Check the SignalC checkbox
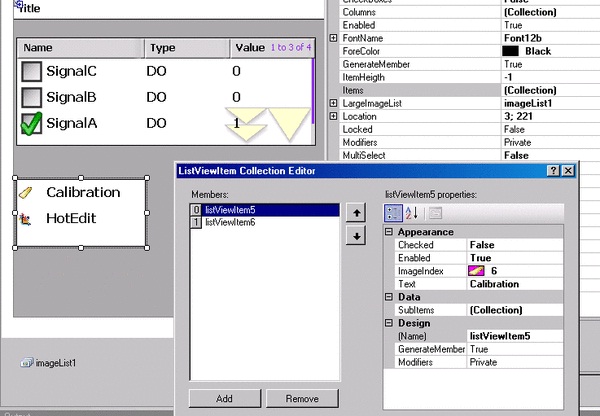The height and width of the screenshot is (416, 600). tap(32, 71)
